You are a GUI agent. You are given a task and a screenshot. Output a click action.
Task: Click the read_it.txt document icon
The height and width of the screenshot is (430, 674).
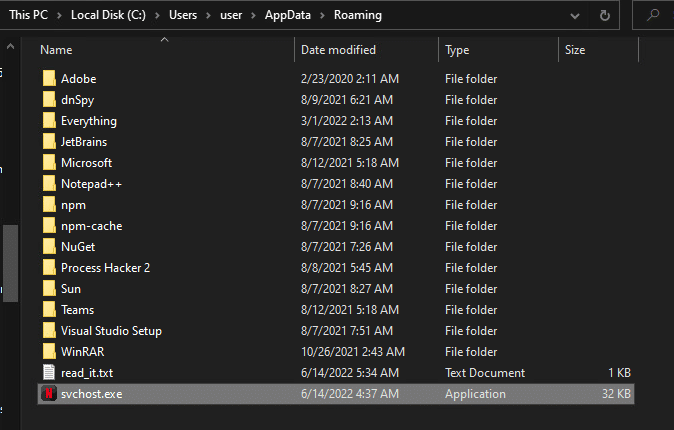(x=49, y=372)
